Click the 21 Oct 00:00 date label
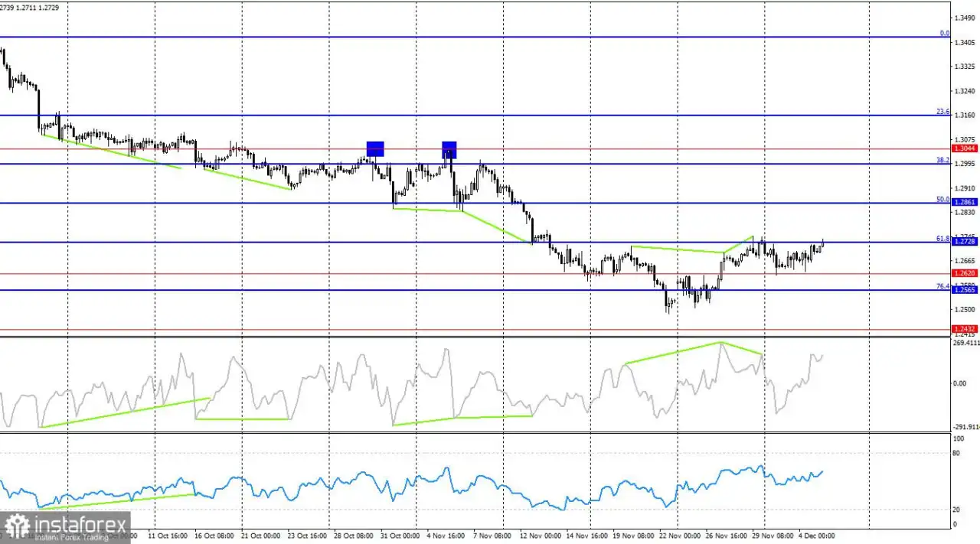 click(259, 537)
